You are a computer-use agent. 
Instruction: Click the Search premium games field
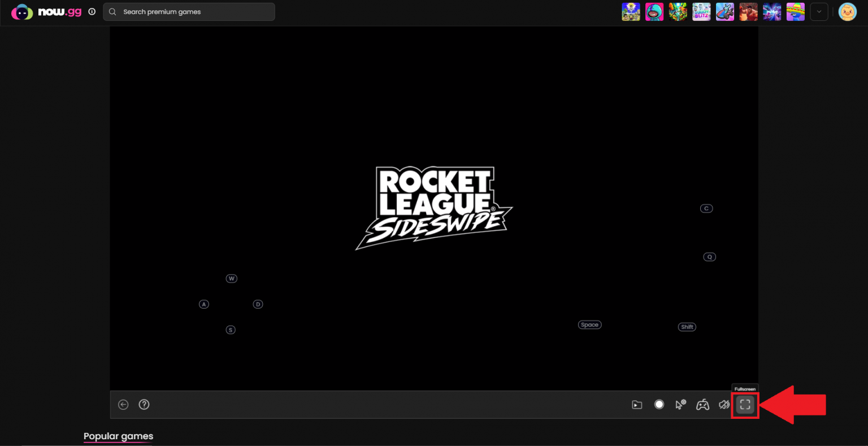[189, 12]
